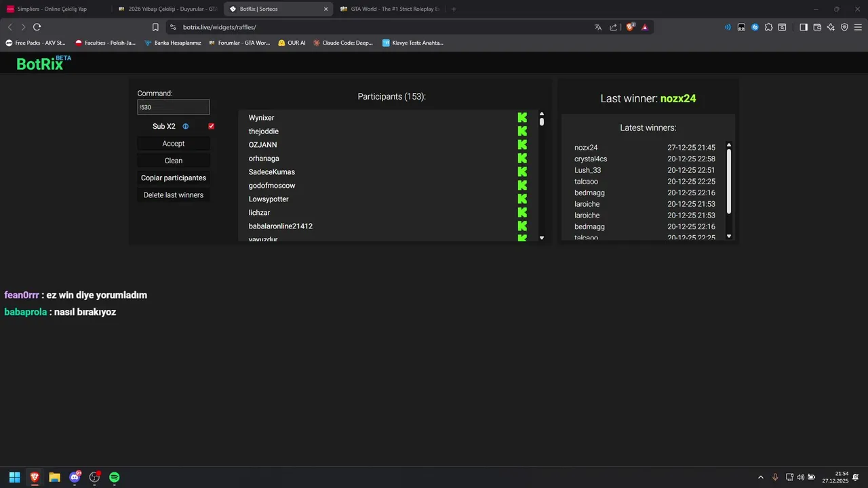Click the botrix.live address bar URL

pyautogui.click(x=220, y=27)
